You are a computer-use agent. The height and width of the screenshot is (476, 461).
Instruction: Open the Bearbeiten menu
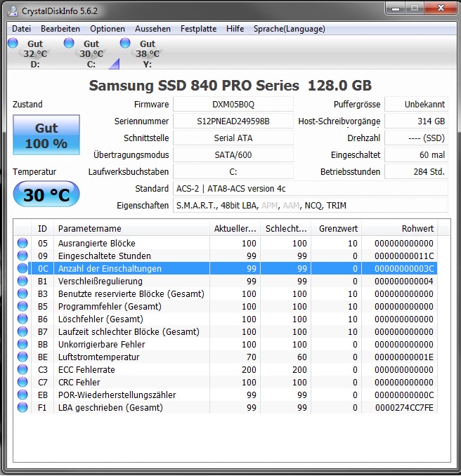(x=60, y=29)
